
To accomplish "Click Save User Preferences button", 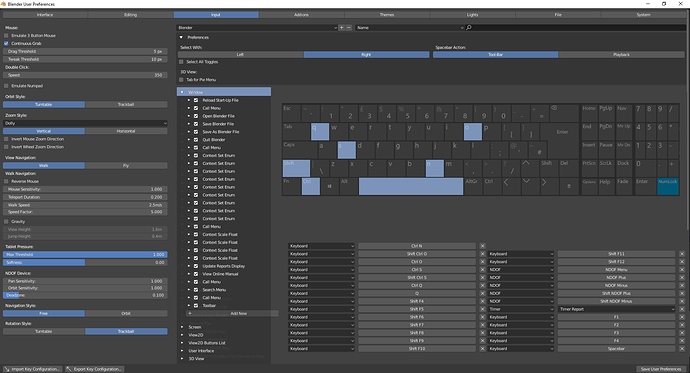I will tap(661, 369).
